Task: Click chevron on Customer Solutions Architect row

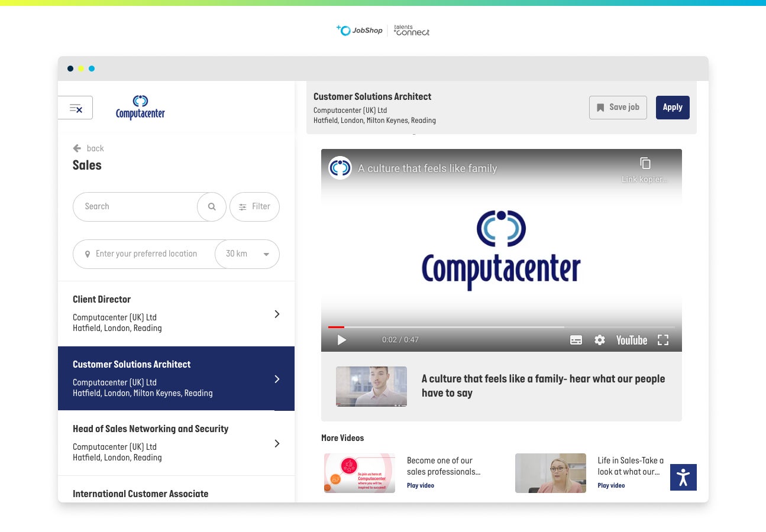Action: pos(277,379)
